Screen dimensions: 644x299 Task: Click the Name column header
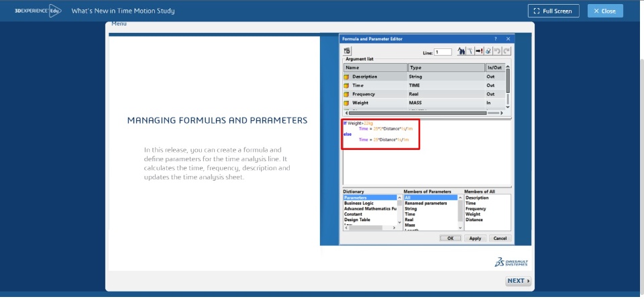(376, 67)
